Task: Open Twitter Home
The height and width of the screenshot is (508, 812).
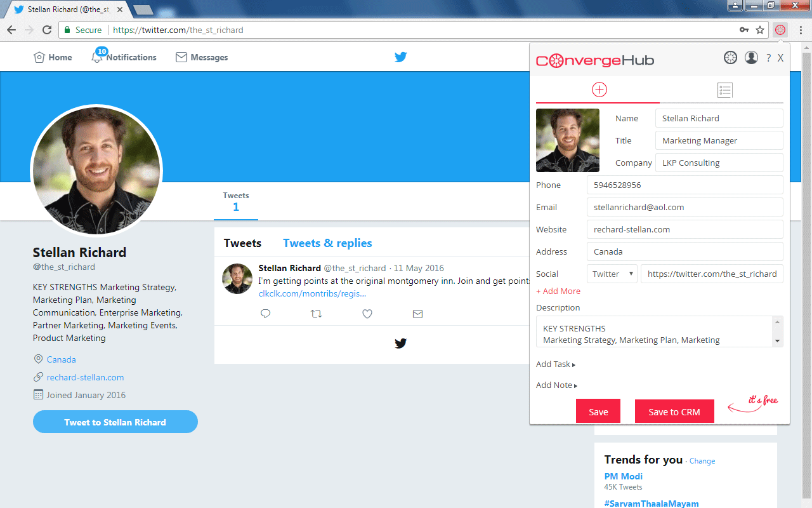Action: 53,57
